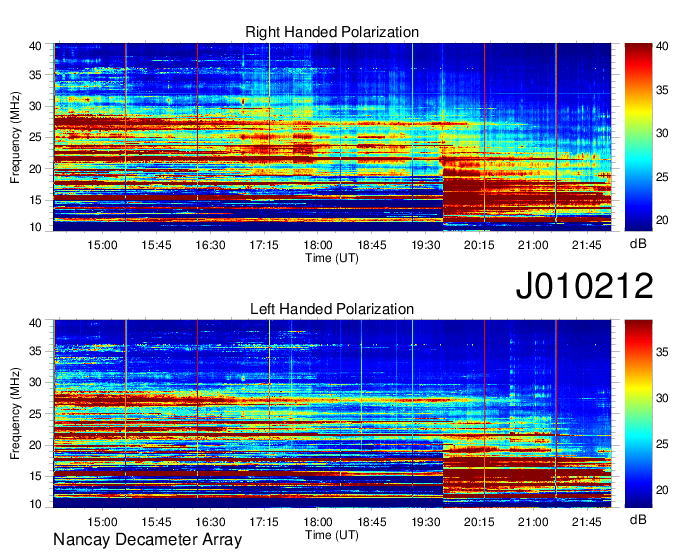Click the "dB" unit under Right Handed color bar
680x552 pixels.
638,244
